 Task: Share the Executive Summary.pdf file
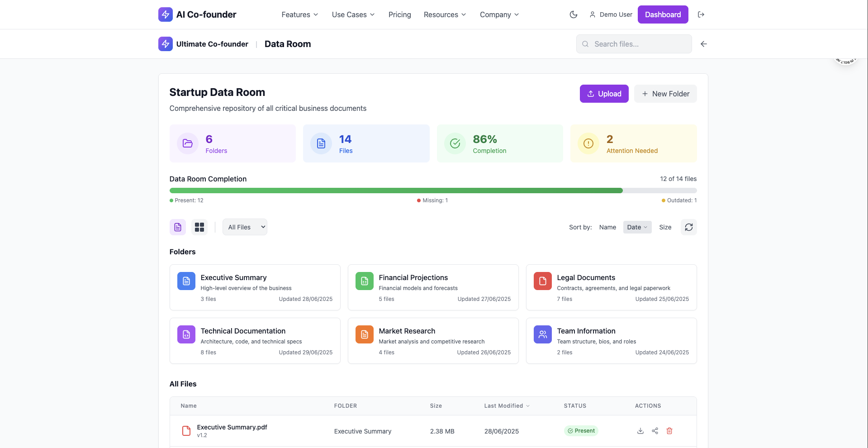(655, 431)
